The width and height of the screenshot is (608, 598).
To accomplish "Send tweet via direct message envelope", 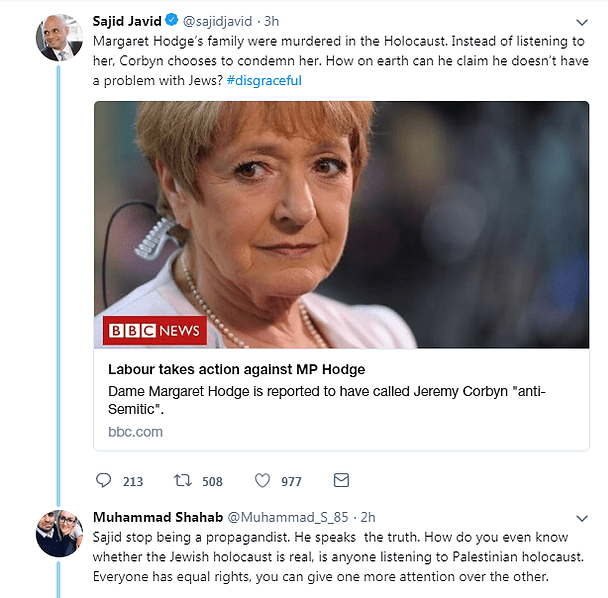I will tap(341, 480).
